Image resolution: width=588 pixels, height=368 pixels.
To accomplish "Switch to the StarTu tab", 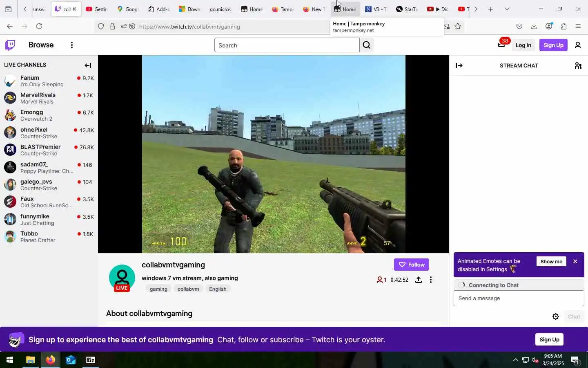I will pyautogui.click(x=407, y=9).
